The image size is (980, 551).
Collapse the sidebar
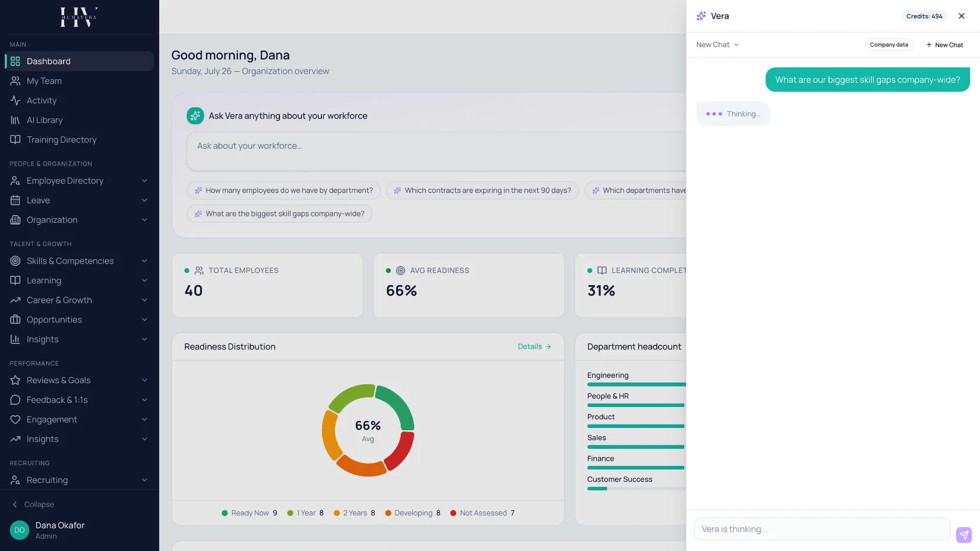click(34, 504)
